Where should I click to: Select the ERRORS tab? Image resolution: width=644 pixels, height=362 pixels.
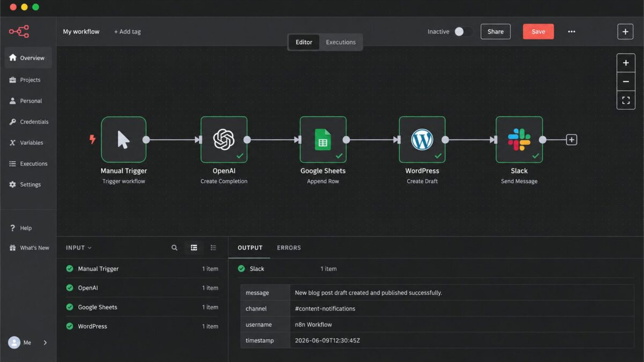[289, 248]
